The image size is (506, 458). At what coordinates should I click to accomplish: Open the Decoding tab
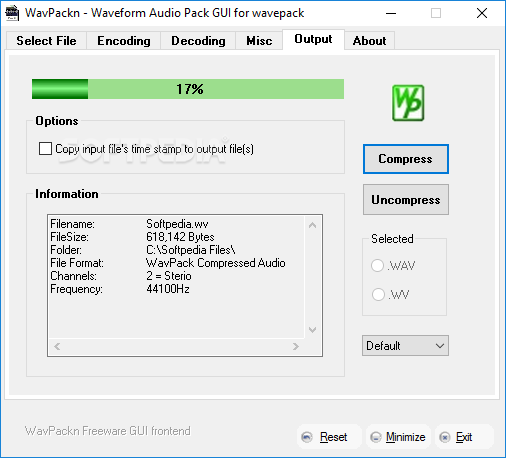coord(198,41)
